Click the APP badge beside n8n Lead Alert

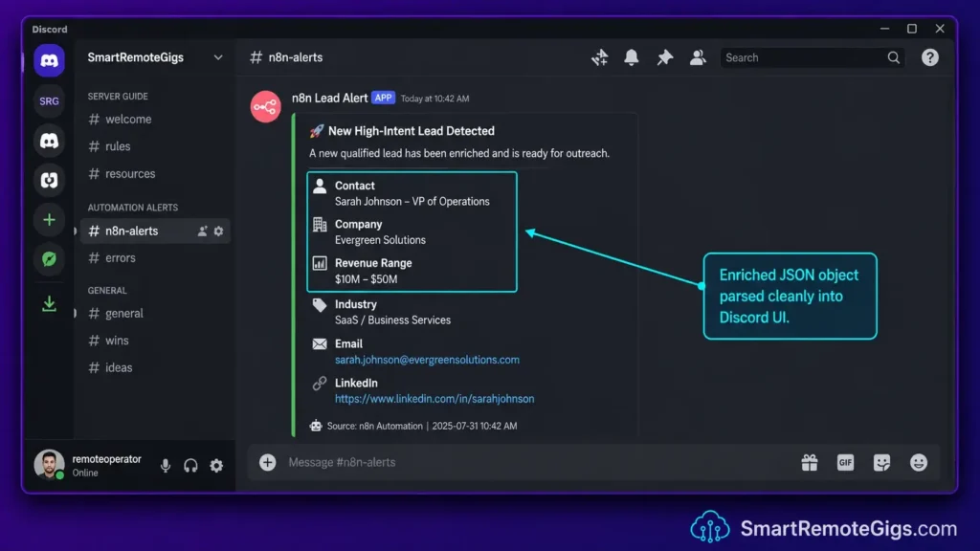point(383,99)
